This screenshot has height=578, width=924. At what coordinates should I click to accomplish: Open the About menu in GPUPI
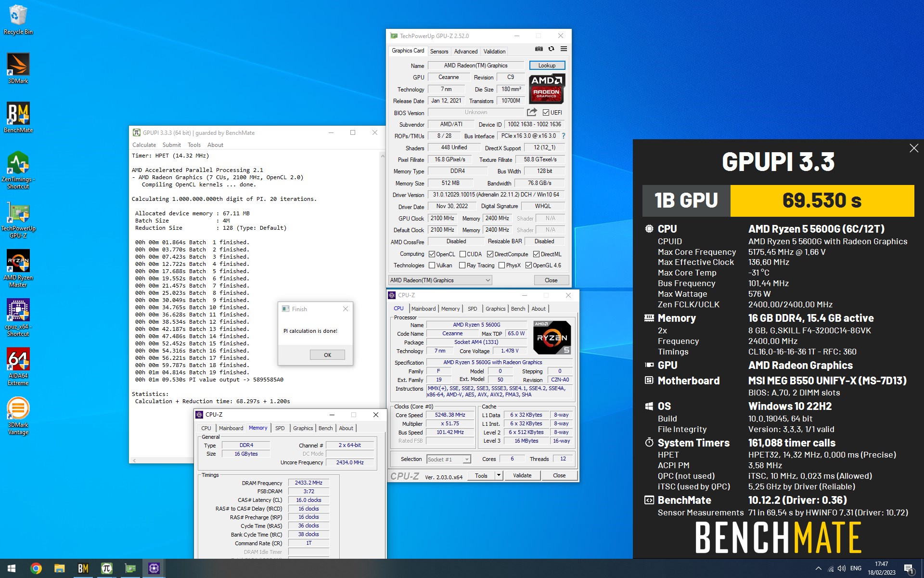click(x=215, y=145)
